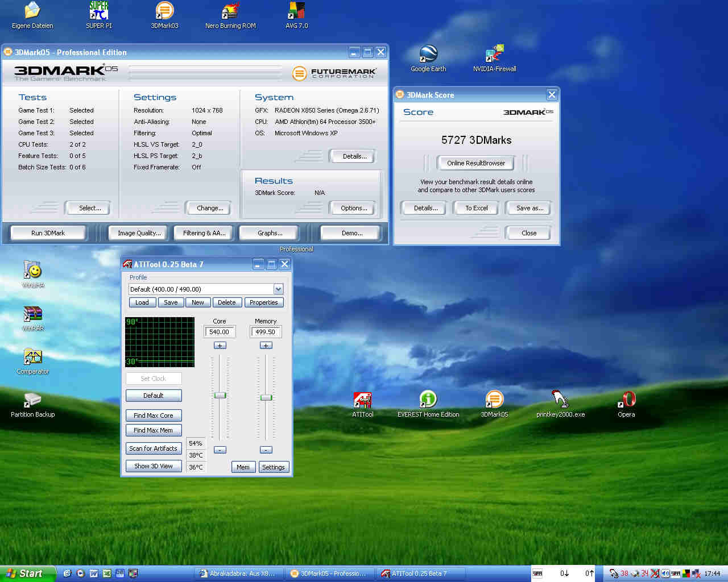Open Graphs in 3DMark05
Image resolution: width=728 pixels, height=582 pixels.
pos(270,233)
